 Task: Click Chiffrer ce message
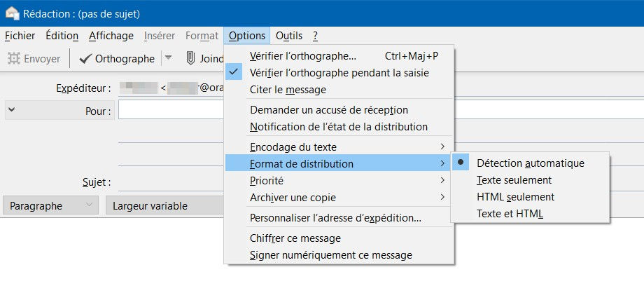(x=295, y=238)
